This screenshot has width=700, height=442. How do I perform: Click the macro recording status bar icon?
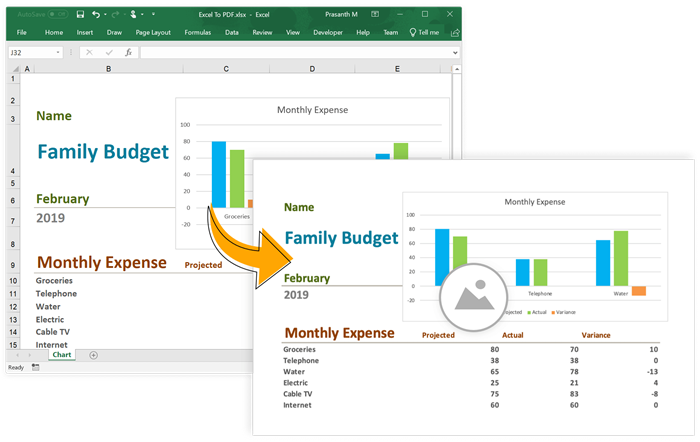[x=36, y=368]
